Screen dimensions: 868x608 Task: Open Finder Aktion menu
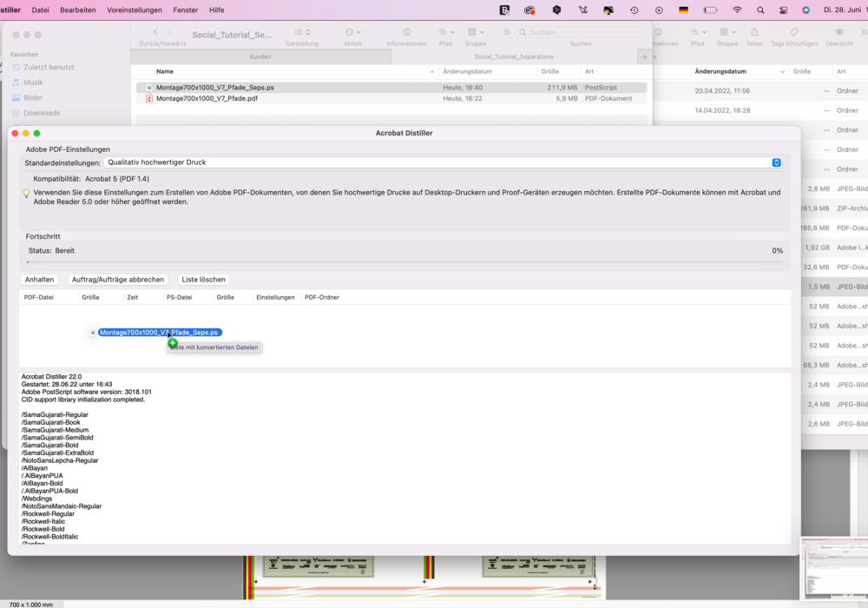pos(352,32)
